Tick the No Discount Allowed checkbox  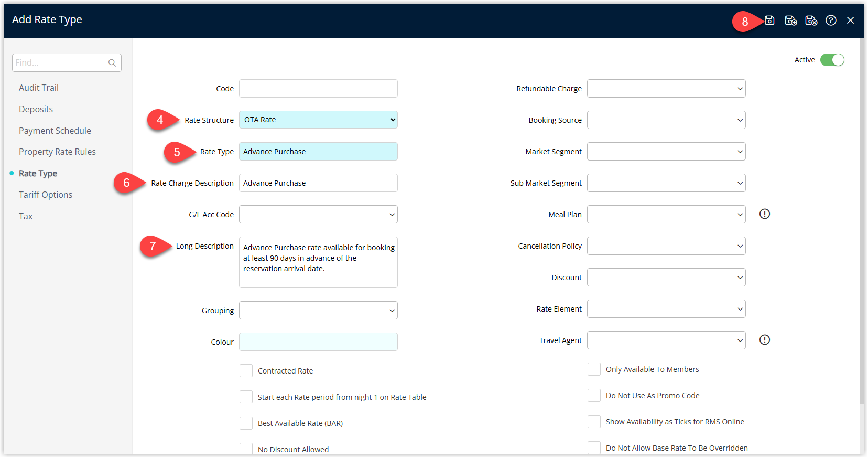point(246,449)
